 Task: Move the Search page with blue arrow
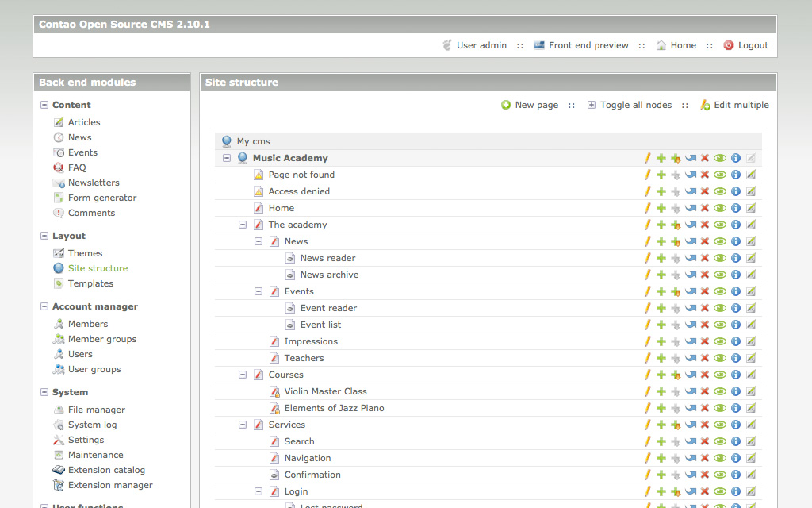click(690, 441)
